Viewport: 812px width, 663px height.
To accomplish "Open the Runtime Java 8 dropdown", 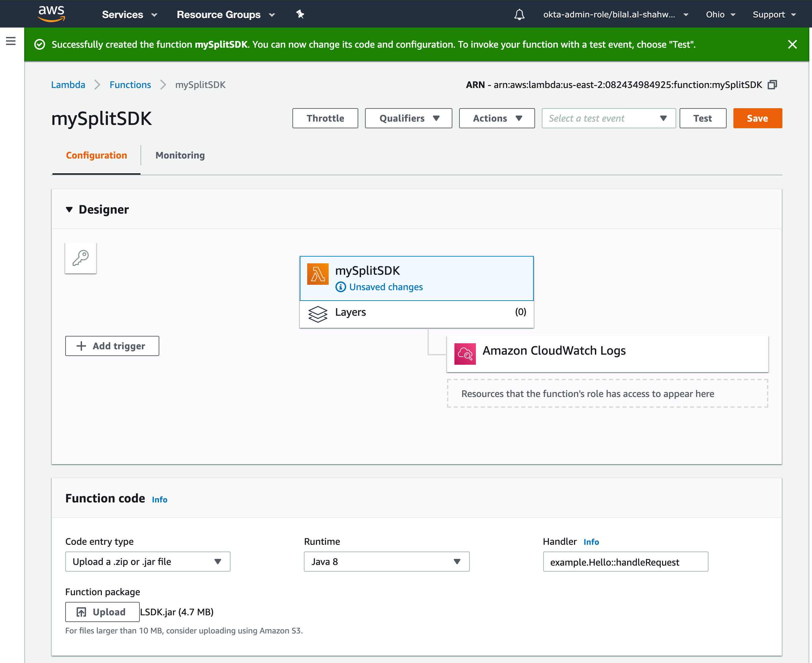I will 386,562.
